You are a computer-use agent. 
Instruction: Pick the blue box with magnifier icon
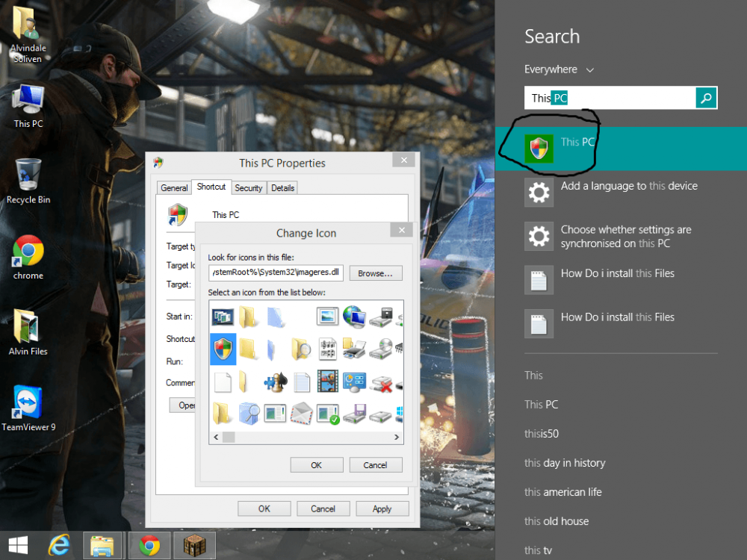point(249,414)
